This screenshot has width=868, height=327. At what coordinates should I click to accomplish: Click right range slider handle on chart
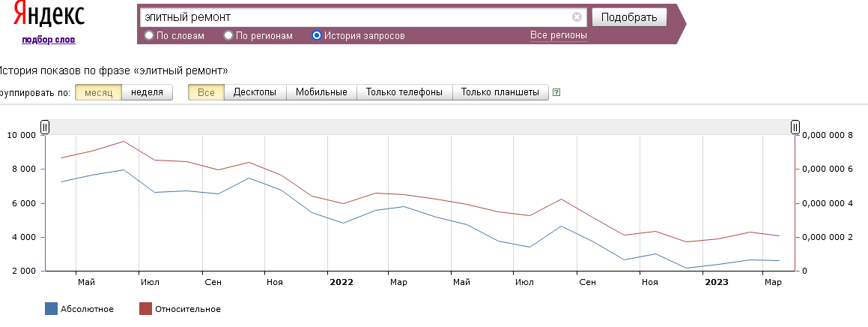tap(795, 127)
